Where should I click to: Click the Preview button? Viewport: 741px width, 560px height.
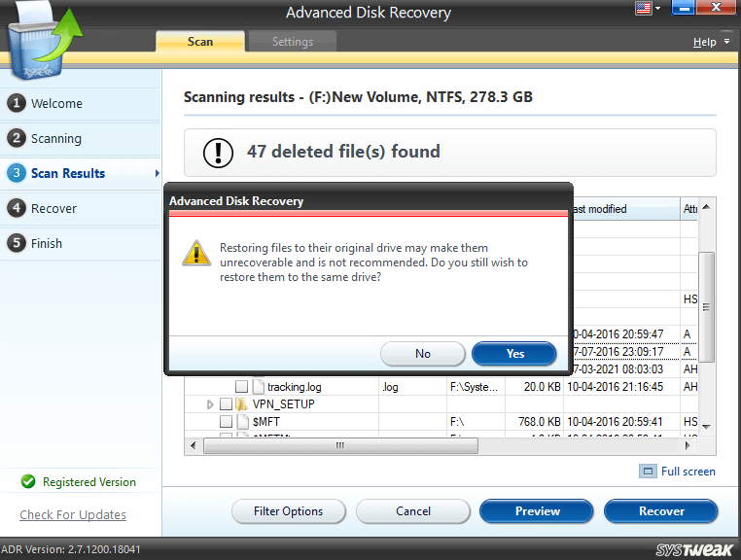(537, 511)
